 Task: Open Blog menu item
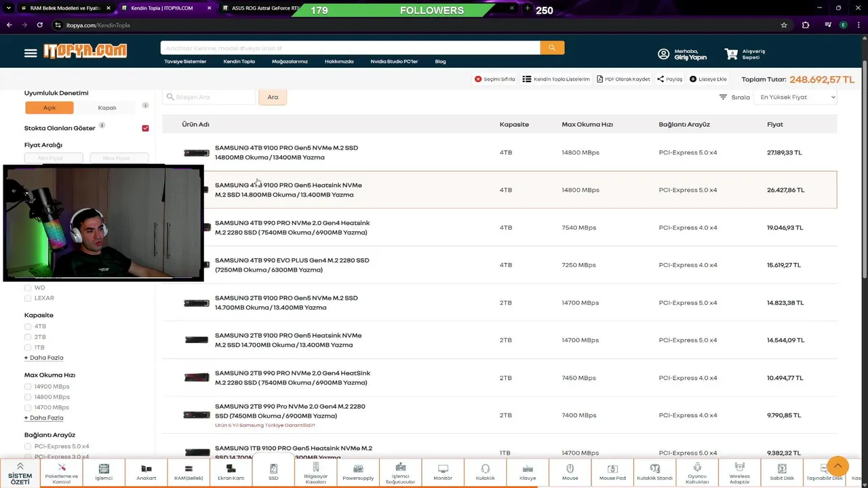coord(440,62)
